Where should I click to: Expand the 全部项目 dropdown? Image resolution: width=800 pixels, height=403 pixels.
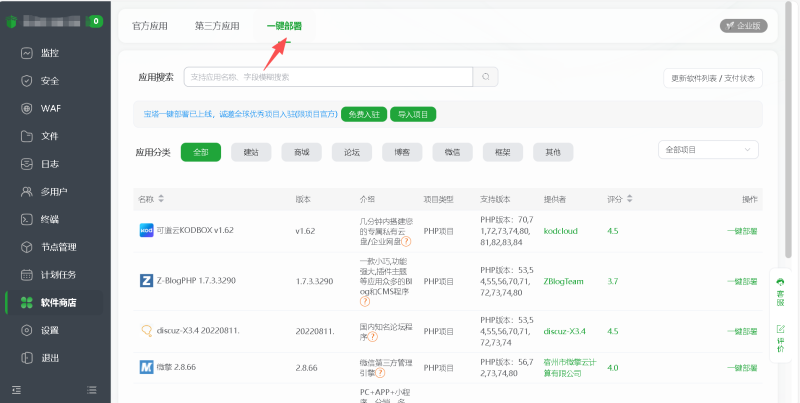708,149
